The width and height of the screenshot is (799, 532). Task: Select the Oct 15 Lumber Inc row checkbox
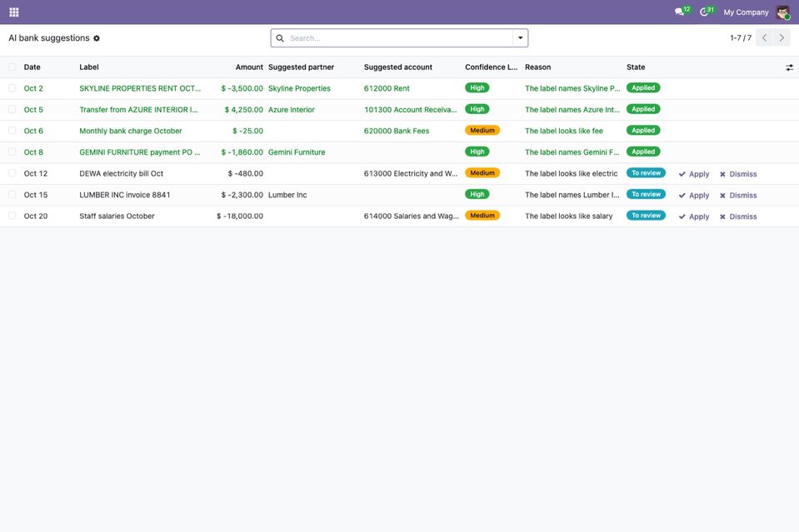(x=12, y=195)
